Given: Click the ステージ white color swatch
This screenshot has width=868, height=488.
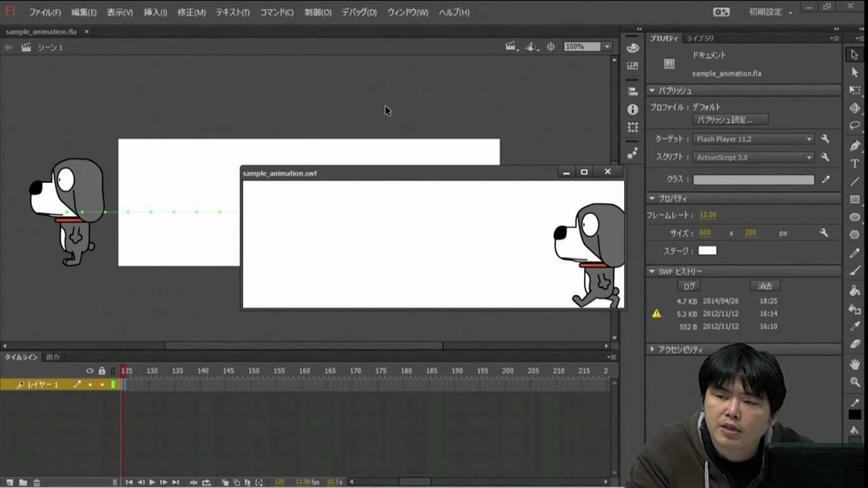Looking at the screenshot, I should coord(707,251).
